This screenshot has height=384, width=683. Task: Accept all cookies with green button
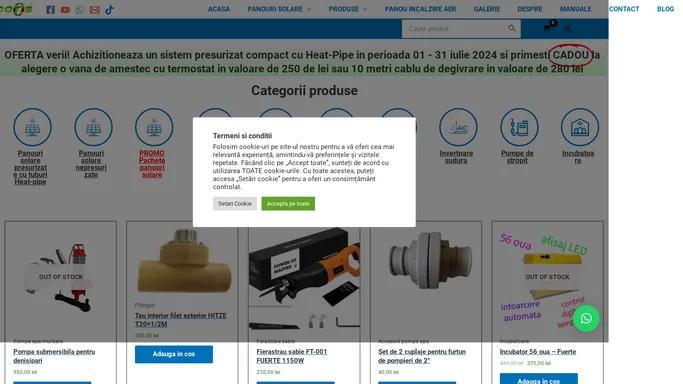click(x=288, y=204)
